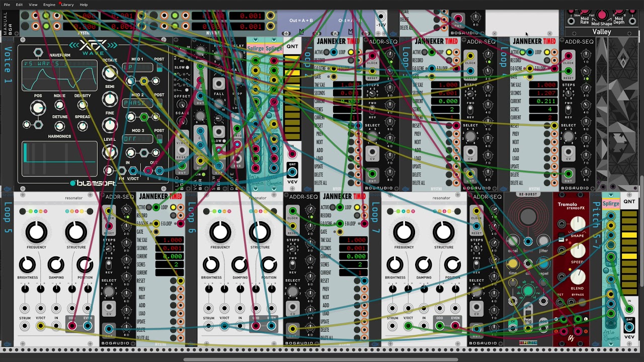The height and width of the screenshot is (362, 644).
Task: Click Loop 5 Janneker NEXT button
Action: coord(173,297)
